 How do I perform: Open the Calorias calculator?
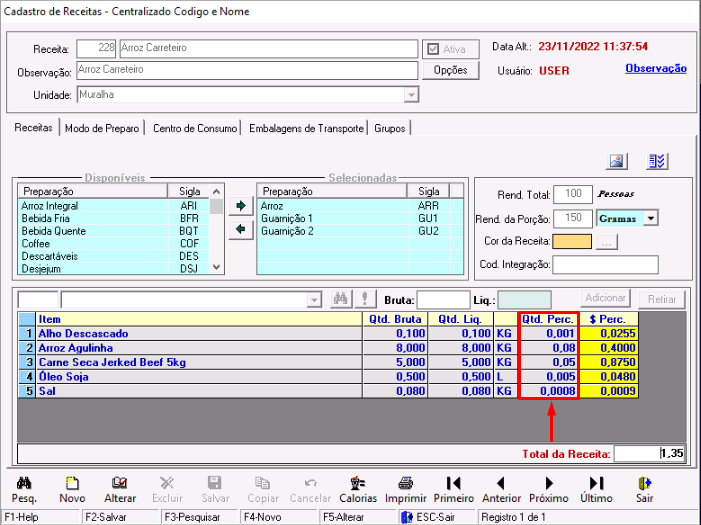coord(358,483)
